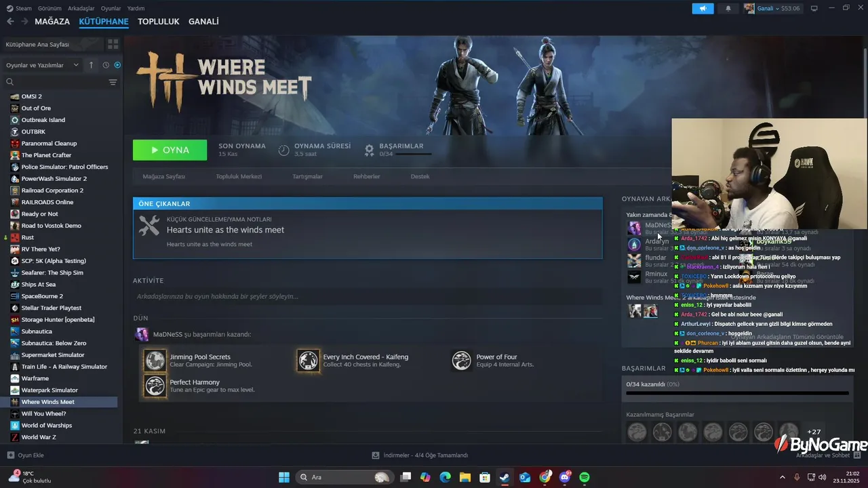Expand the Oyunlar ve Yazılımlar dropdown
The width and height of the screenshot is (868, 488).
pos(42,65)
